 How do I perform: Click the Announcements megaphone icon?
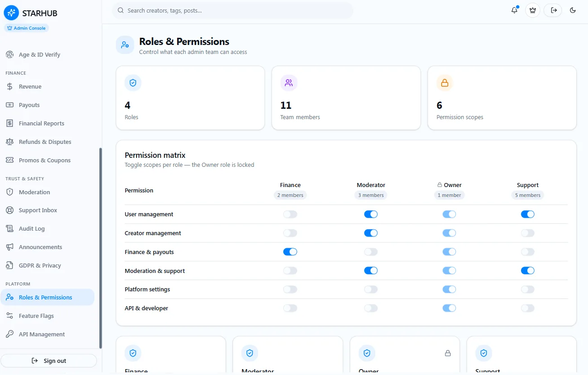pyautogui.click(x=9, y=247)
